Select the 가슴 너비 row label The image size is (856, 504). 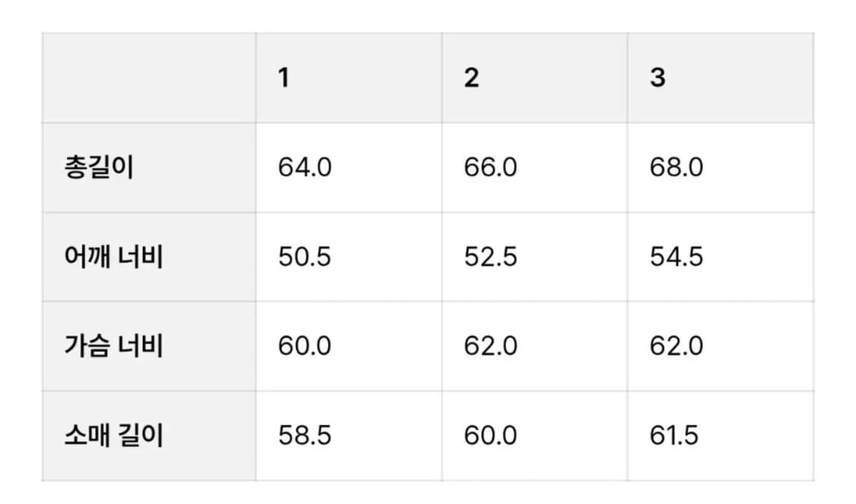pos(114,347)
